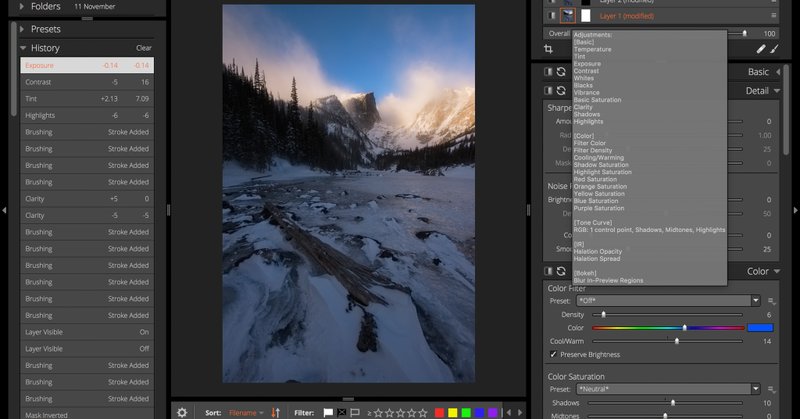Viewport: 800px width, 419px height.
Task: Open the blue Color Filter swatch
Action: click(760, 328)
